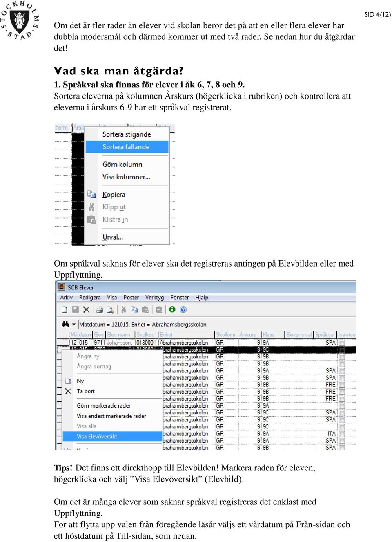This screenshot has width=392, height=542.
Task: Choose Ångra borttag in the row context menu
Action: 112,367
